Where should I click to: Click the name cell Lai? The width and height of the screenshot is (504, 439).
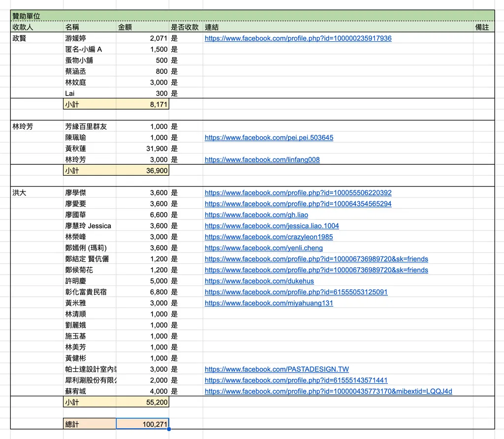(90, 94)
